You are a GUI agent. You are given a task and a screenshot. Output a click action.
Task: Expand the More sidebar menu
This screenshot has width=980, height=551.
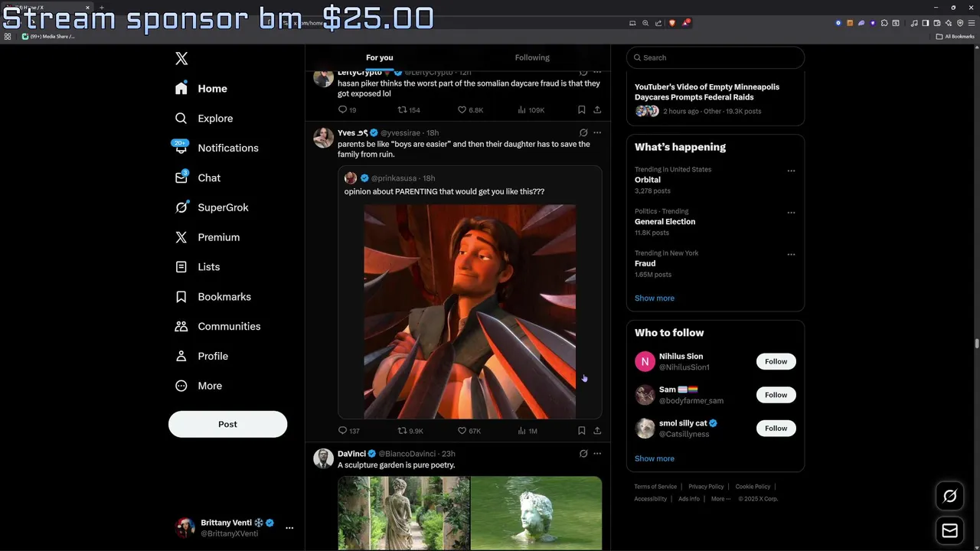(x=198, y=386)
